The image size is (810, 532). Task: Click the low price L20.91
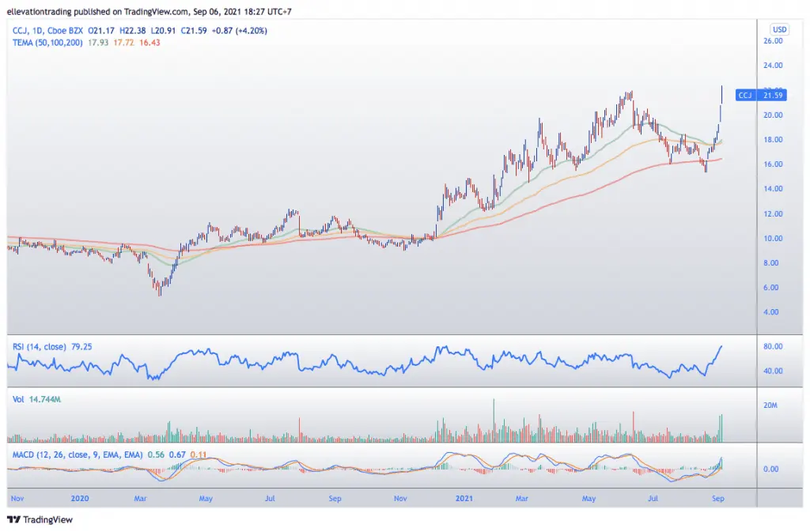coord(164,31)
